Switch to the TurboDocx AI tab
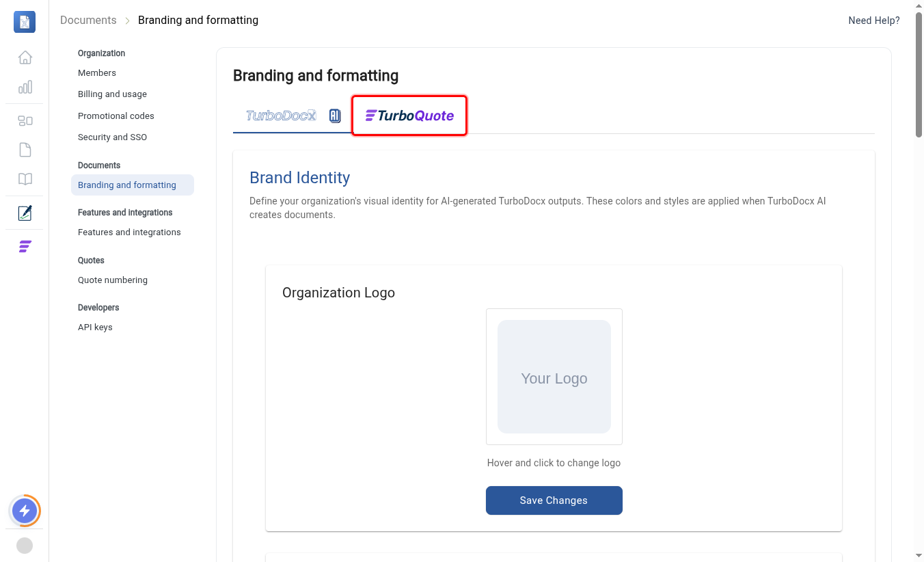The image size is (924, 562). click(x=293, y=116)
